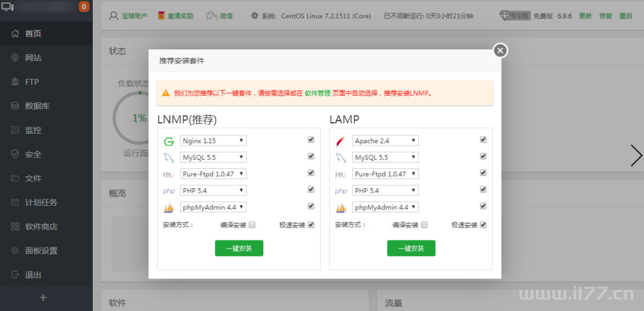644x311 pixels.
Task: Uncheck the LAMP phpMyAdmin 4.4 checkbox
Action: click(483, 206)
